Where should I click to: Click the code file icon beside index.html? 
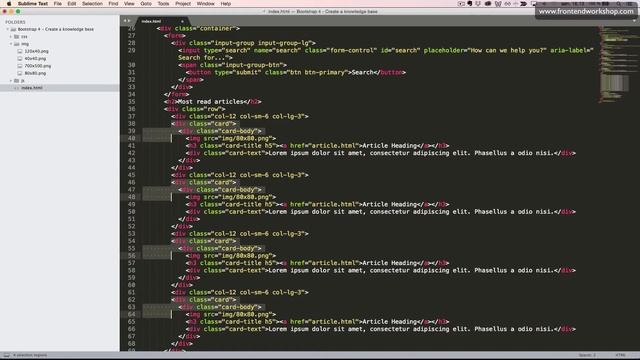[17, 88]
